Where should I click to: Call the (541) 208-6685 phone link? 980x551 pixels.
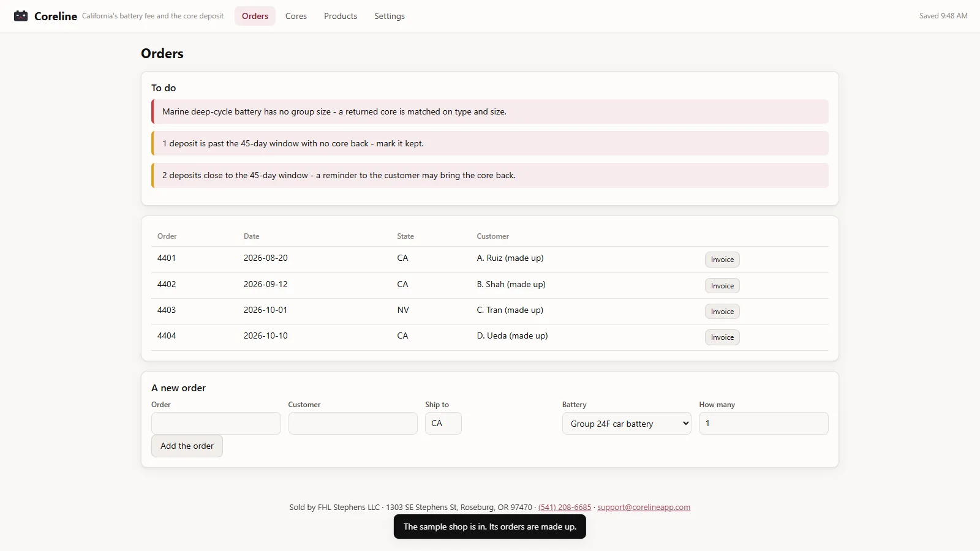click(565, 508)
